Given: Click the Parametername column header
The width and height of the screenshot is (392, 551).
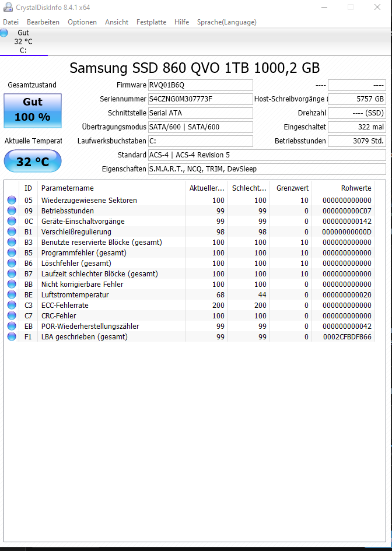Looking at the screenshot, I should click(111, 188).
